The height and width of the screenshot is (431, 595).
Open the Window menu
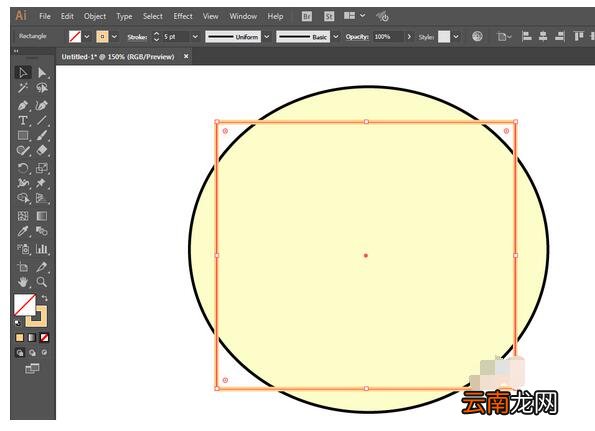tap(243, 16)
